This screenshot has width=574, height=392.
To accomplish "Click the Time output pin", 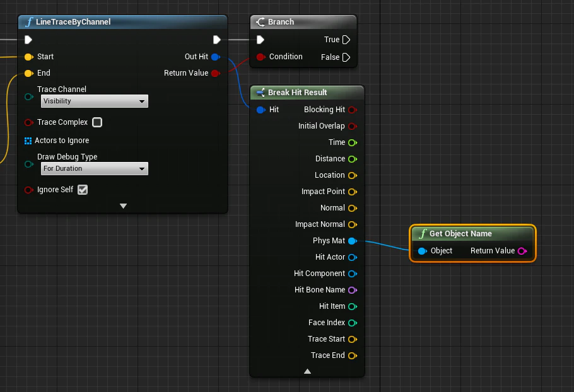I will coord(353,142).
